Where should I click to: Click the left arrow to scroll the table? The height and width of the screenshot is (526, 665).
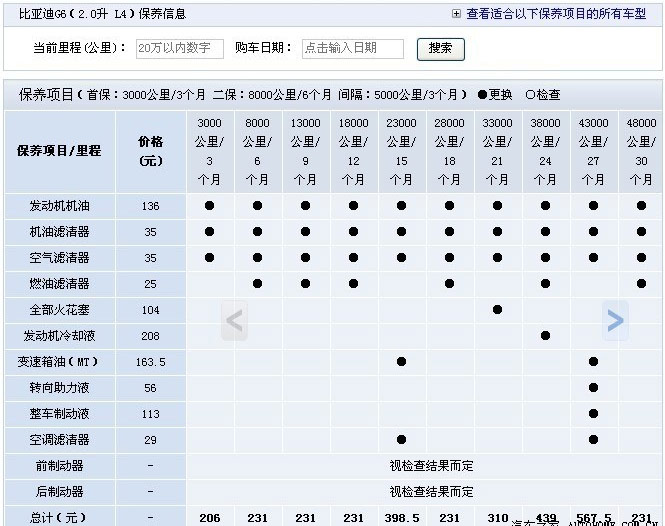234,320
